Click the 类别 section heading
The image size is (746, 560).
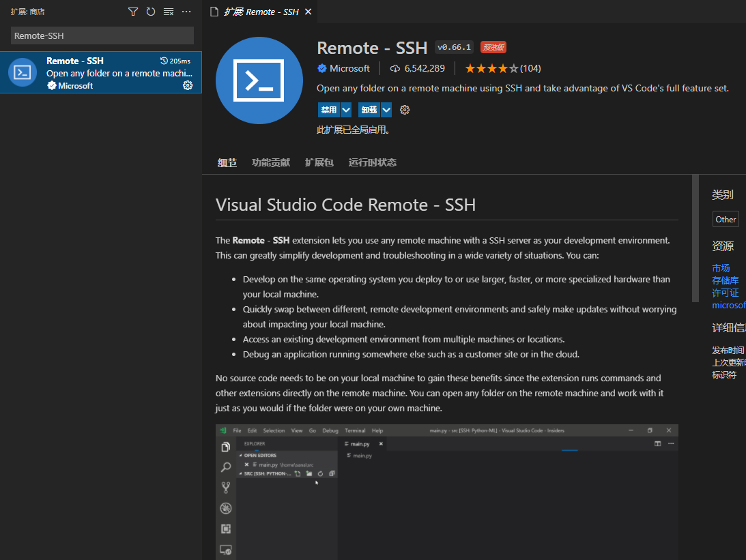pyautogui.click(x=723, y=194)
